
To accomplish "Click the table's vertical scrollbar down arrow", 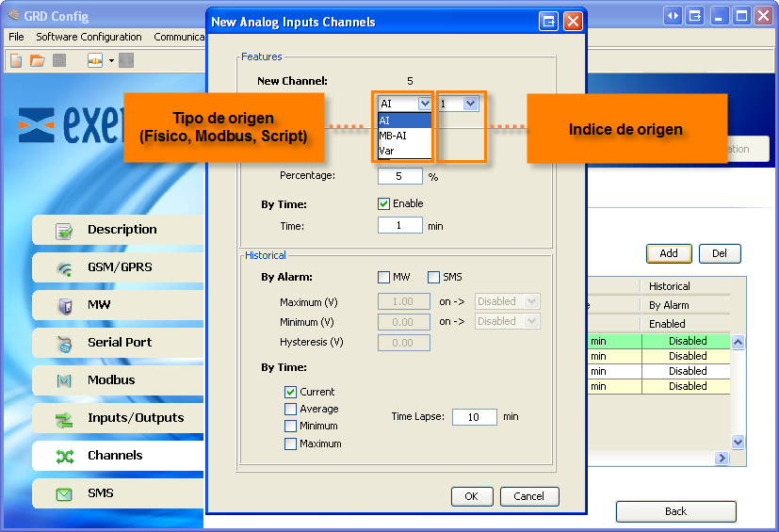I will [738, 442].
